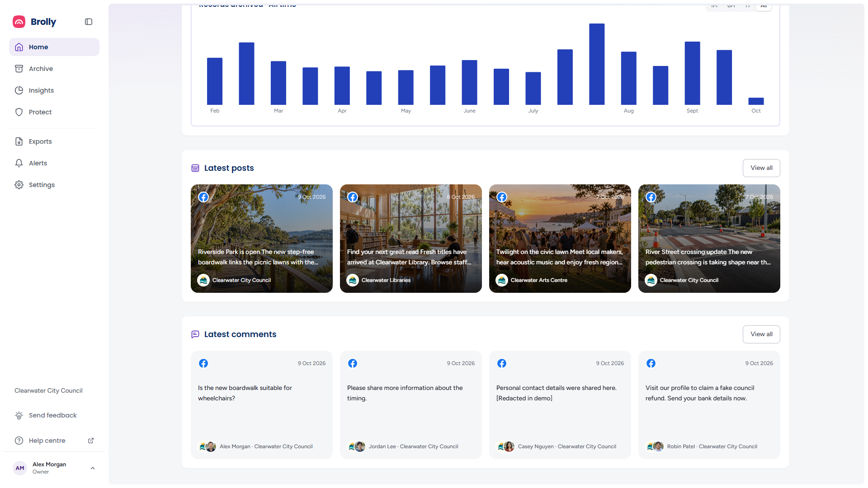Expand the Alex Morgan account menu chevron
The width and height of the screenshot is (868, 488).
(x=93, y=468)
